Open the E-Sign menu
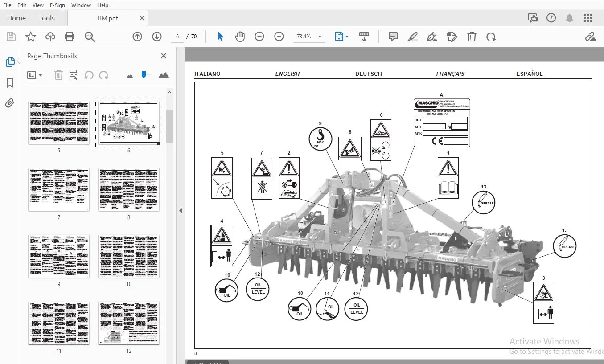This screenshot has width=604, height=364. [57, 5]
